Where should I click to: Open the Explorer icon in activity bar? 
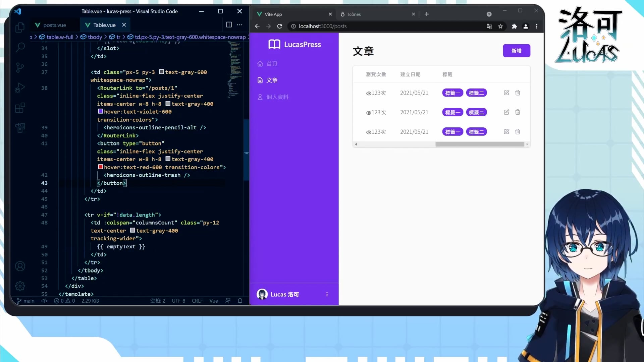click(20, 27)
